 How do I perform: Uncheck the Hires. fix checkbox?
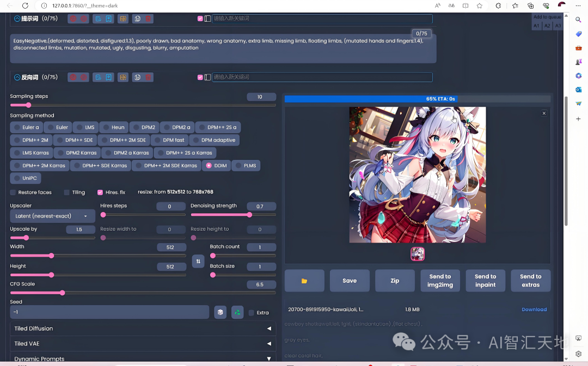click(x=100, y=193)
